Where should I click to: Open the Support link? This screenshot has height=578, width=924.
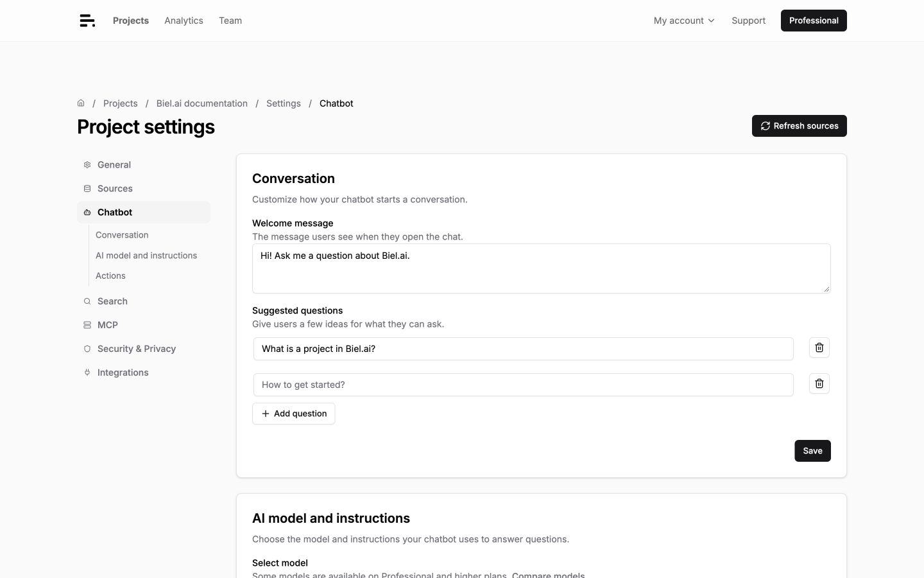click(x=748, y=21)
